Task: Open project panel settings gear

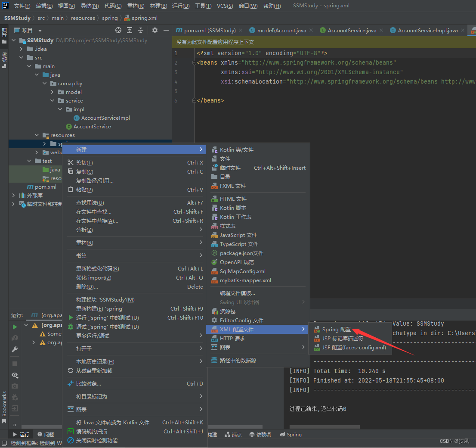Action: (x=155, y=30)
